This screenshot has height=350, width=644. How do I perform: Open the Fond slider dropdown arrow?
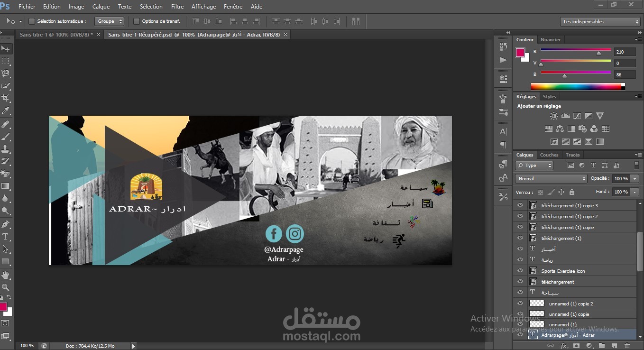(635, 192)
